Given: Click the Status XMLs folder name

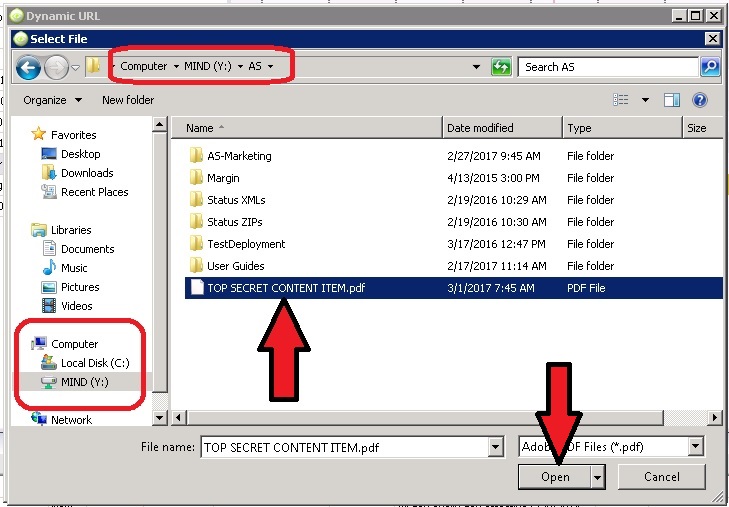Looking at the screenshot, I should click(236, 200).
